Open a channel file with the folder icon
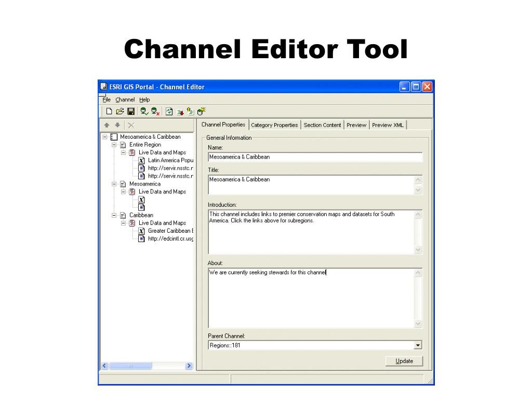The image size is (532, 399). point(120,111)
